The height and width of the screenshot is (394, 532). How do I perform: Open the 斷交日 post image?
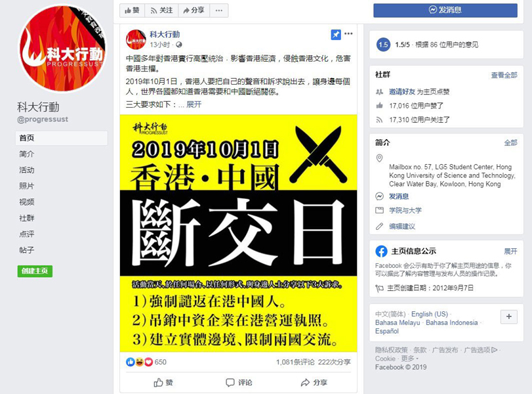[238, 233]
